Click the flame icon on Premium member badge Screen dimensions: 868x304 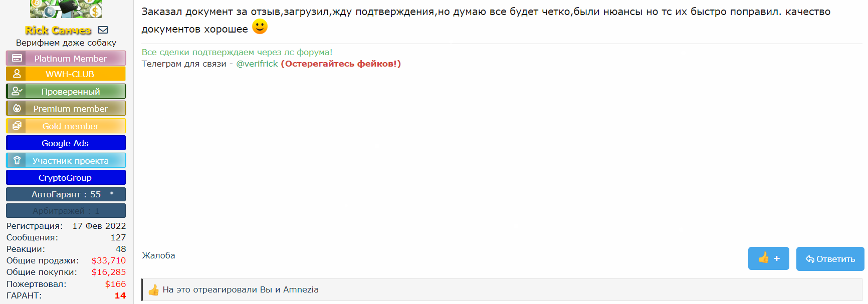17,108
